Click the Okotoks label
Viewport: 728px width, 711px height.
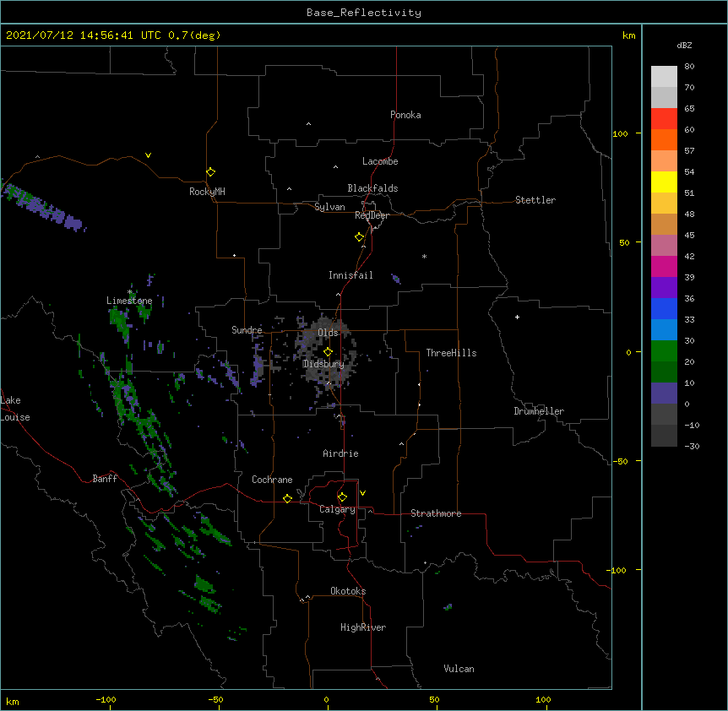[x=348, y=591]
